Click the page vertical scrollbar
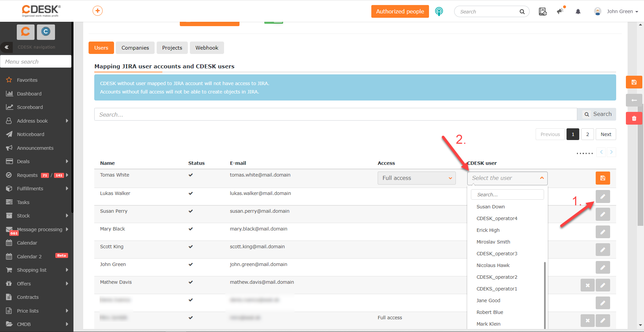The height and width of the screenshot is (332, 644). click(640, 164)
